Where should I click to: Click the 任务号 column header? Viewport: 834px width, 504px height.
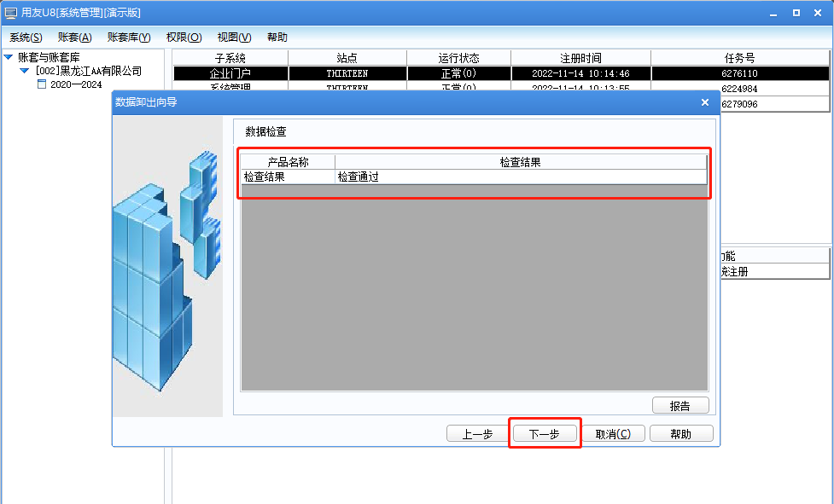click(740, 58)
